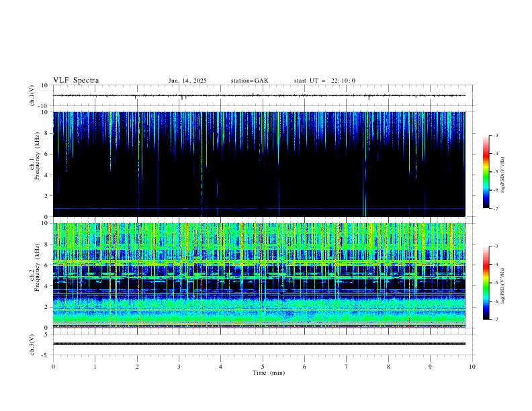
Task: Click the time axis tick label "1"
Action: click(95, 367)
